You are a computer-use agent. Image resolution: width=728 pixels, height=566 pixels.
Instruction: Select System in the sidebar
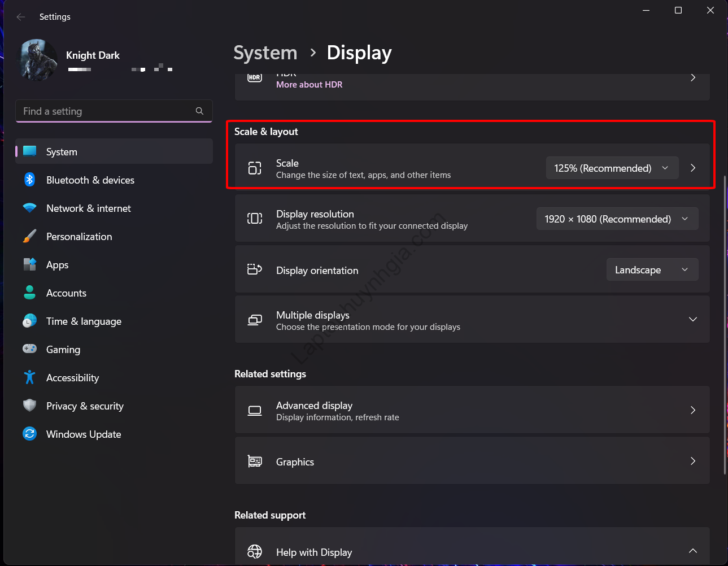pos(114,152)
